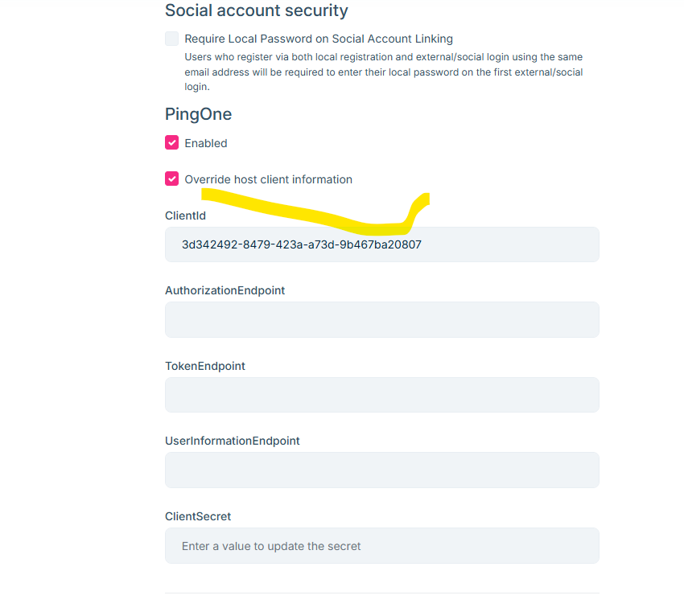Click the PingOne section heading
Image resolution: width=684 pixels, height=616 pixels.
point(199,114)
